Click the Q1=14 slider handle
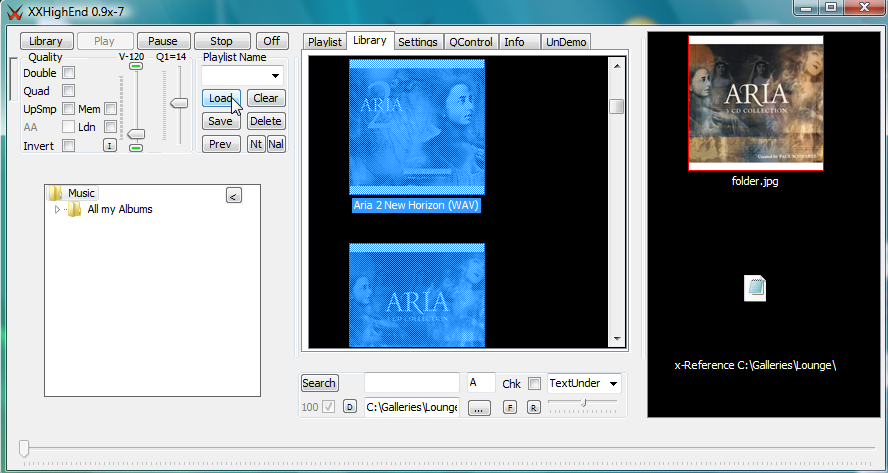Viewport: 888px width, 473px height. pyautogui.click(x=180, y=103)
